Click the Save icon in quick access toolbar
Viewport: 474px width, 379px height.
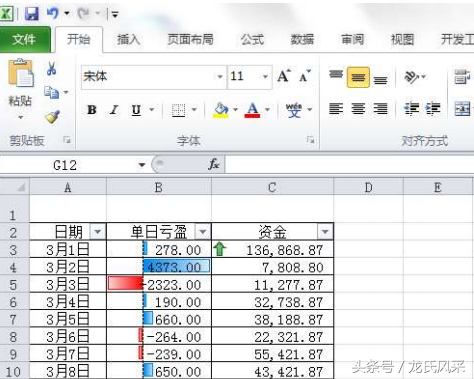32,14
